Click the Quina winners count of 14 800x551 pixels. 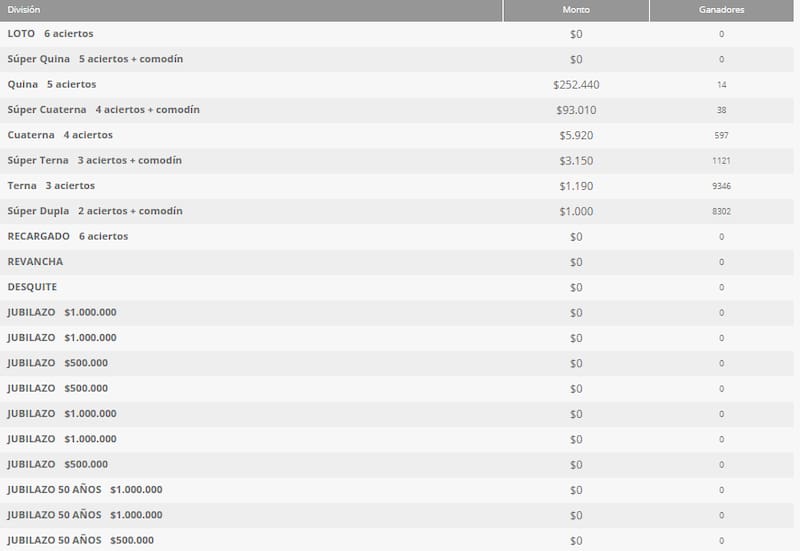pyautogui.click(x=721, y=85)
